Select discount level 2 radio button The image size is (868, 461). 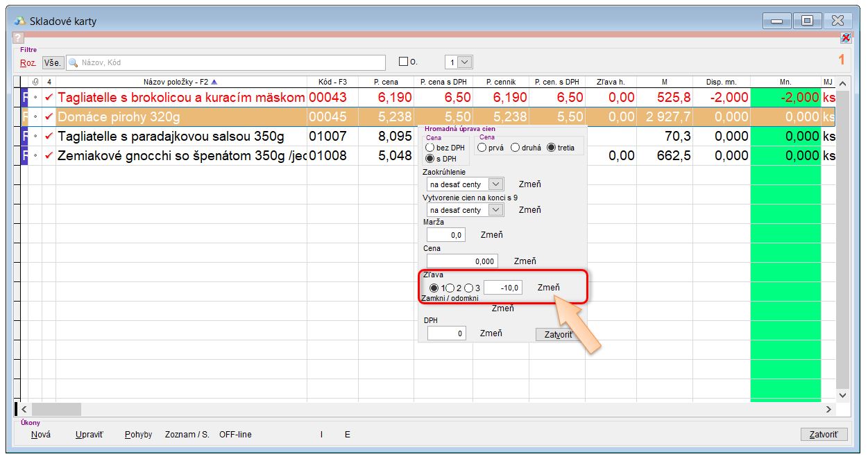450,288
